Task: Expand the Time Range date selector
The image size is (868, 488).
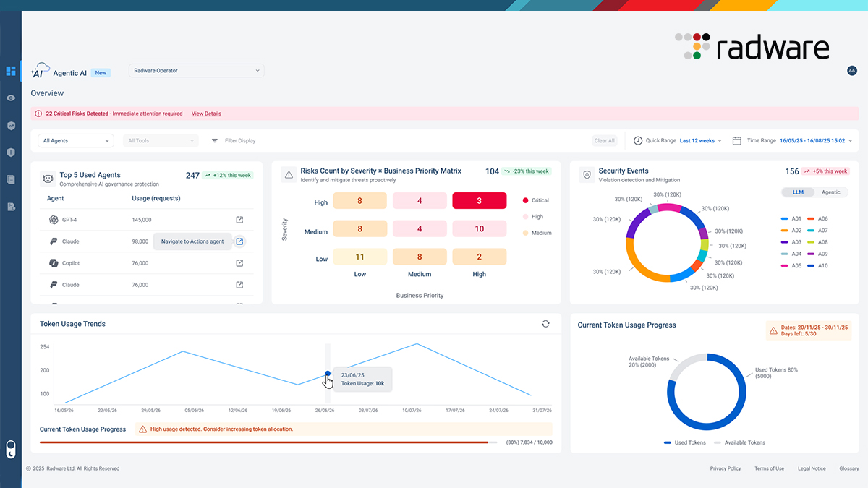Action: tap(817, 141)
